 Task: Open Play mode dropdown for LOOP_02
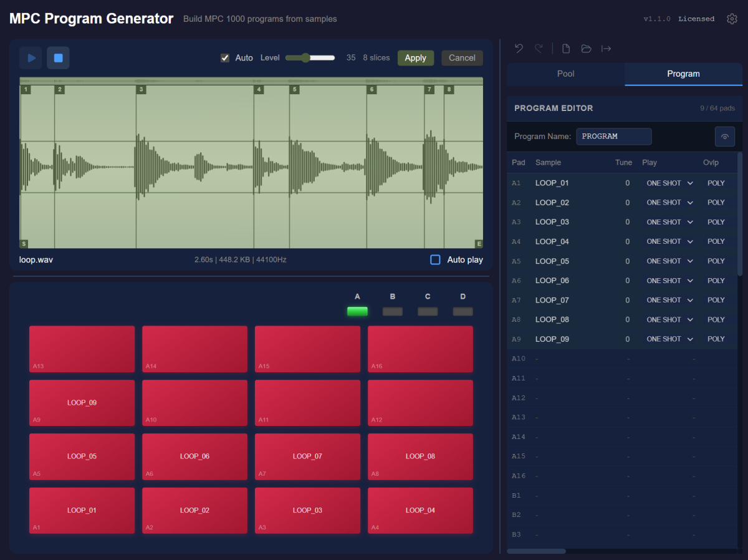[x=669, y=203]
